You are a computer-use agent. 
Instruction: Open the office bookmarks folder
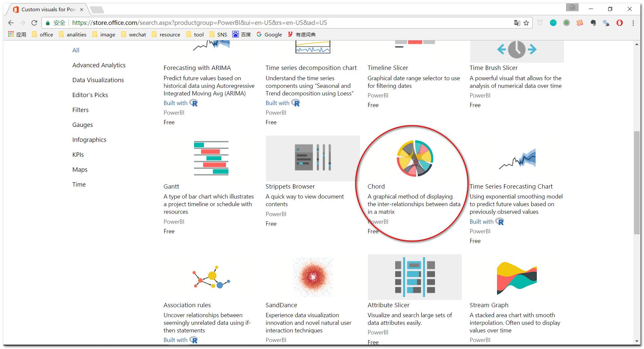click(42, 34)
